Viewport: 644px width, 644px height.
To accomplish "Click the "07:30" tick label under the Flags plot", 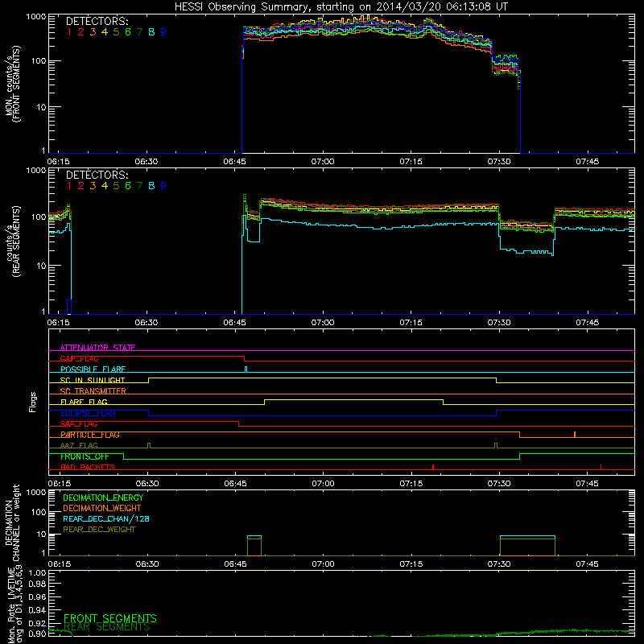I will [x=499, y=484].
